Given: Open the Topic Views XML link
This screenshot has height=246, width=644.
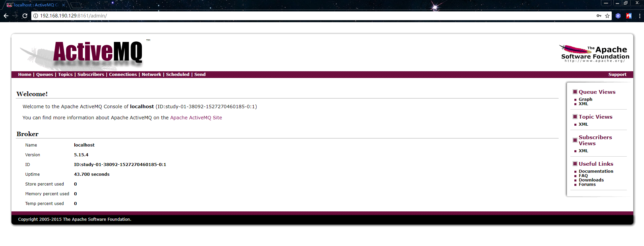Looking at the screenshot, I should pos(583,124).
